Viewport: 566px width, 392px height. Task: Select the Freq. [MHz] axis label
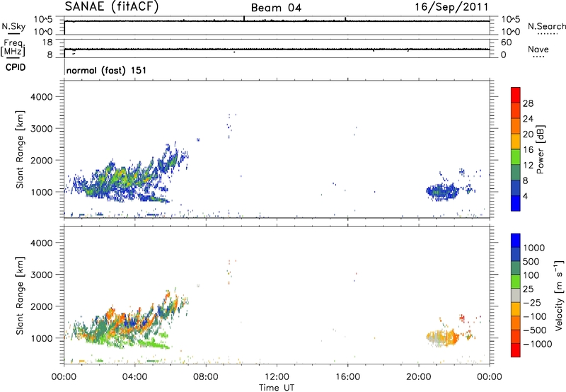pos(13,48)
